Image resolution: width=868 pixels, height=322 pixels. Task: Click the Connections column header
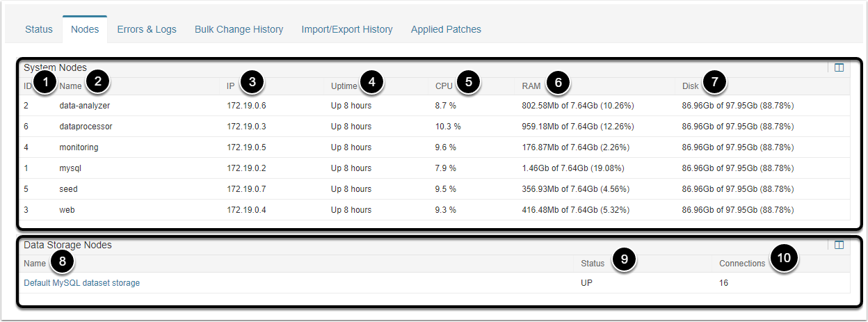[x=742, y=264]
